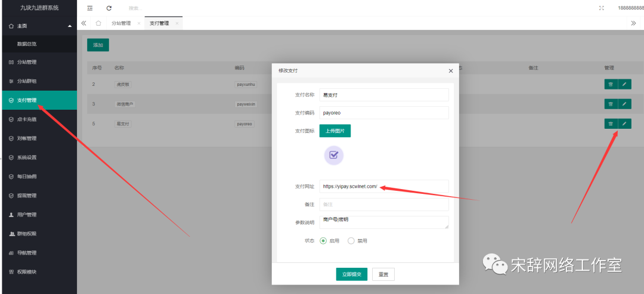Switch to the 分站管理 tab

pyautogui.click(x=121, y=23)
